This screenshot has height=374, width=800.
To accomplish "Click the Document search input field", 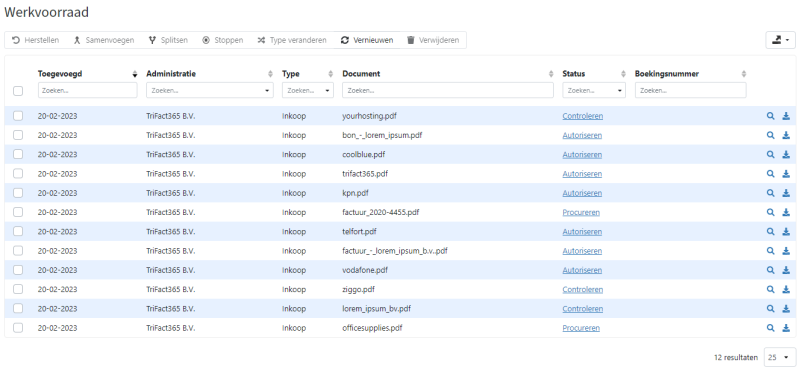I will click(x=447, y=90).
